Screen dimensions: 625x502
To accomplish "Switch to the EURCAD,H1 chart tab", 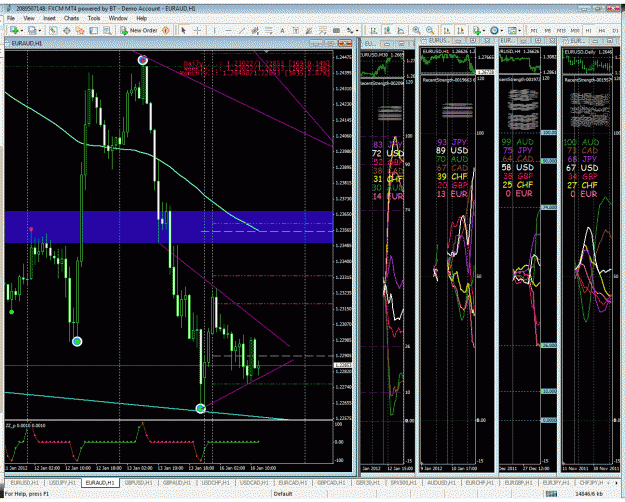I will (293, 483).
